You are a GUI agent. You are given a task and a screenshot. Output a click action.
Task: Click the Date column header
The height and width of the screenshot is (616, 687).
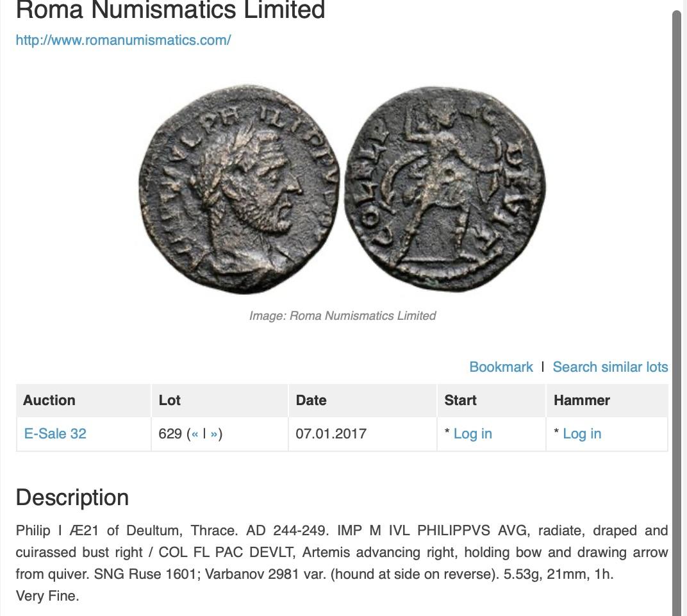pyautogui.click(x=311, y=400)
